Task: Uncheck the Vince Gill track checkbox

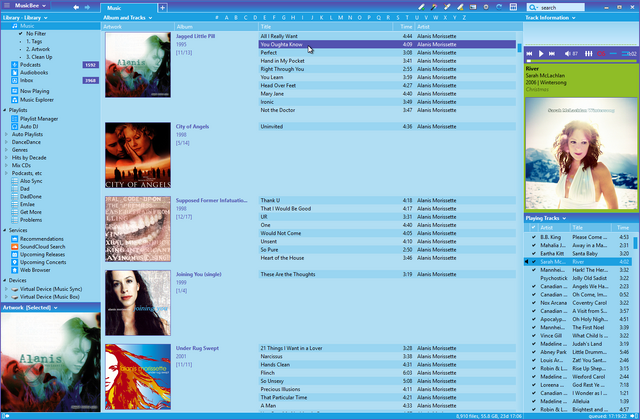Action: pyautogui.click(x=533, y=336)
